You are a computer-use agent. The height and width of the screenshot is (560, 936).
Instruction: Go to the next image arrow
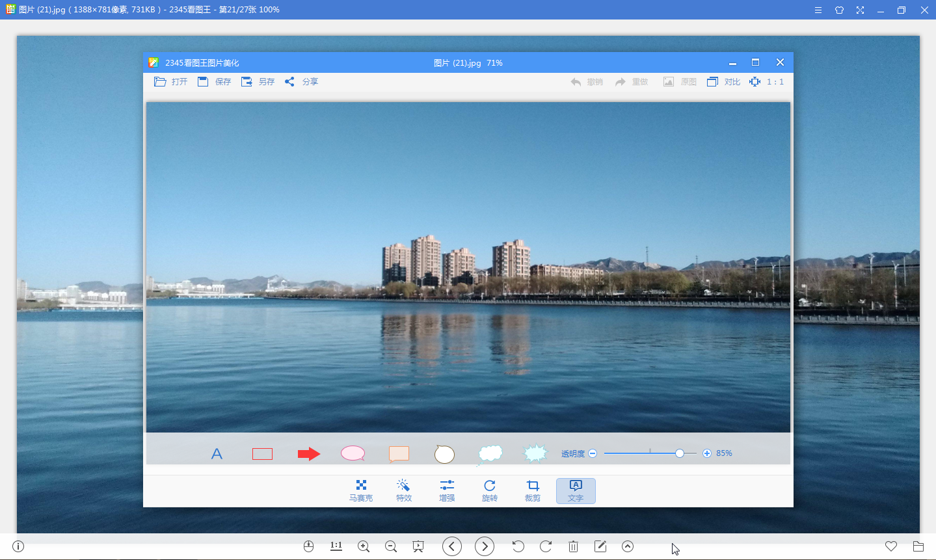(485, 546)
